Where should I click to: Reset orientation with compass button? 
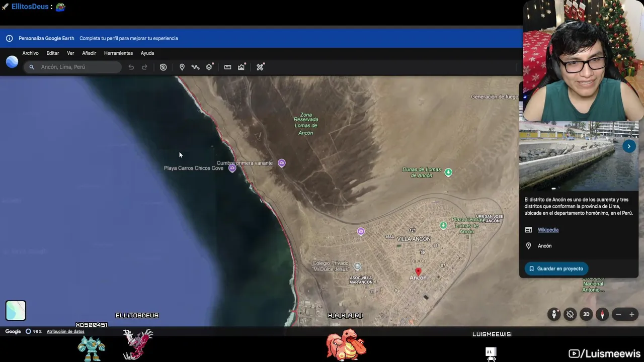click(602, 314)
